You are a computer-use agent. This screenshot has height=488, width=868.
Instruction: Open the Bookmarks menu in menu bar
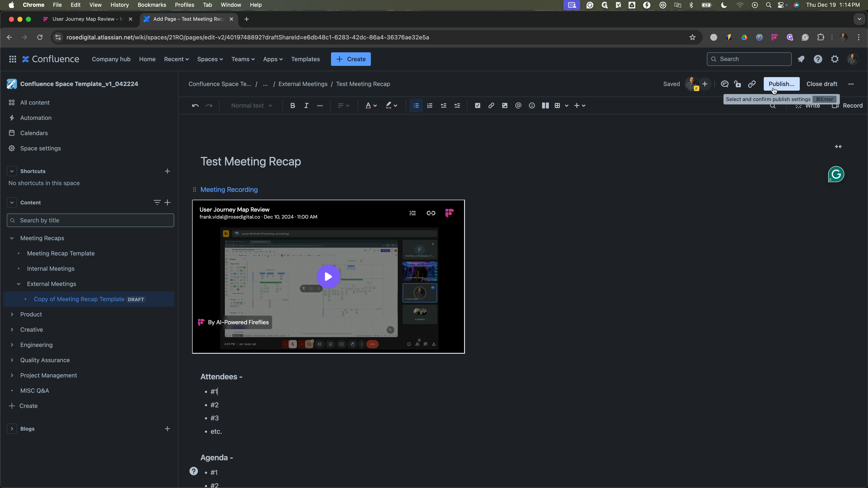click(x=152, y=5)
